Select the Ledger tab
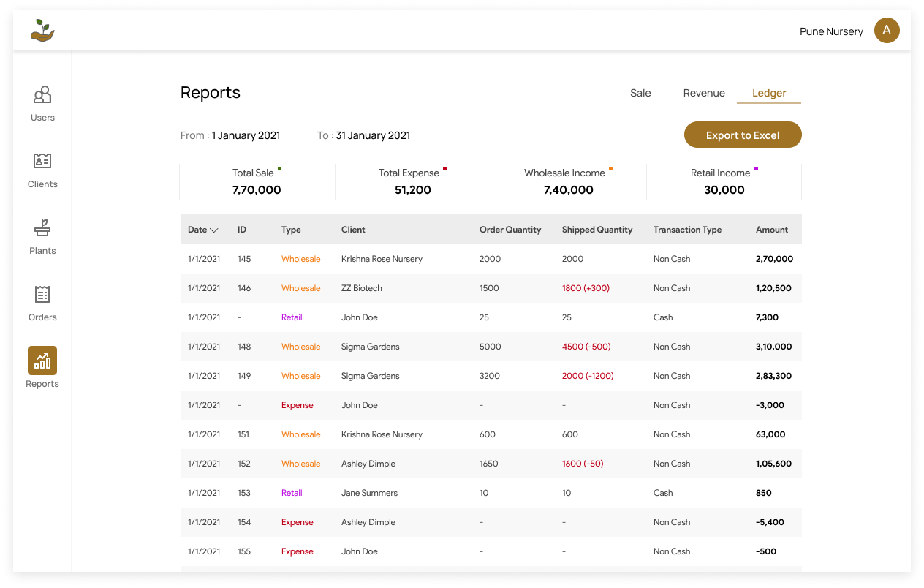Screen dimensions: 924x588 pyautogui.click(x=769, y=93)
